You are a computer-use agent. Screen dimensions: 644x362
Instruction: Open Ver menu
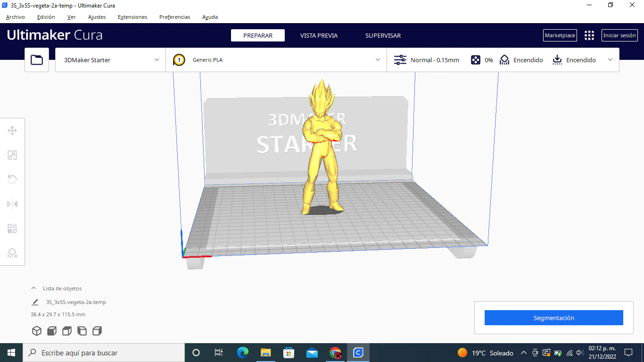pos(71,17)
